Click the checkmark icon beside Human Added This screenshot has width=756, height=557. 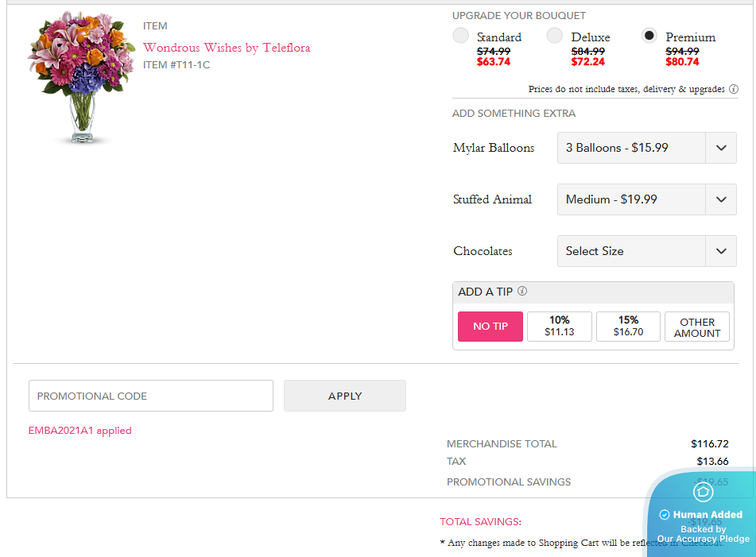[665, 515]
